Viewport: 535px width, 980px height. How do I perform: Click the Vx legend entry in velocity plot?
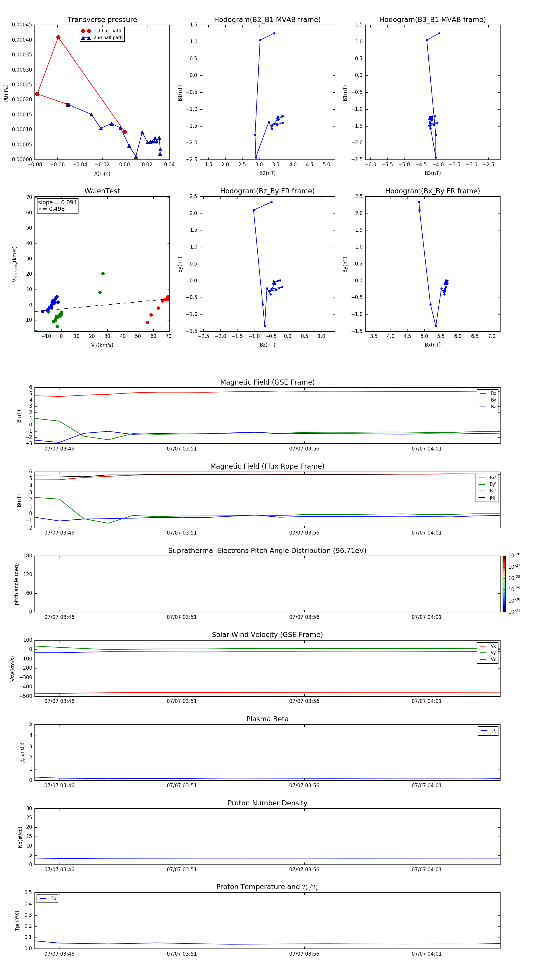pos(488,646)
